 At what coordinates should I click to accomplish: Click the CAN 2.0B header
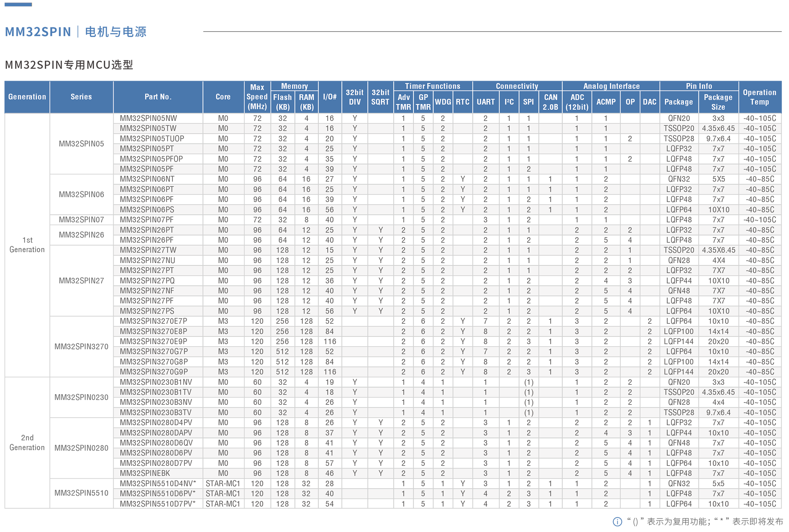(550, 102)
